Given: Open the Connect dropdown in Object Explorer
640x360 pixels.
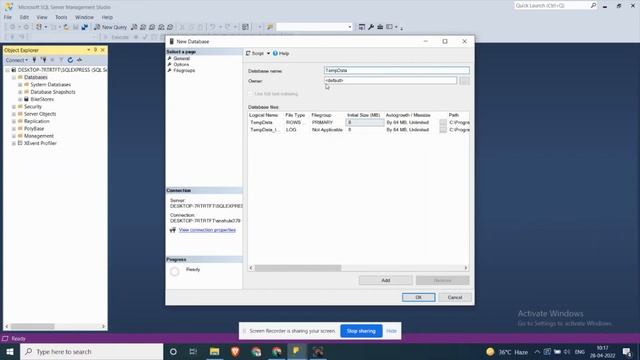Looking at the screenshot, I should 17,60.
